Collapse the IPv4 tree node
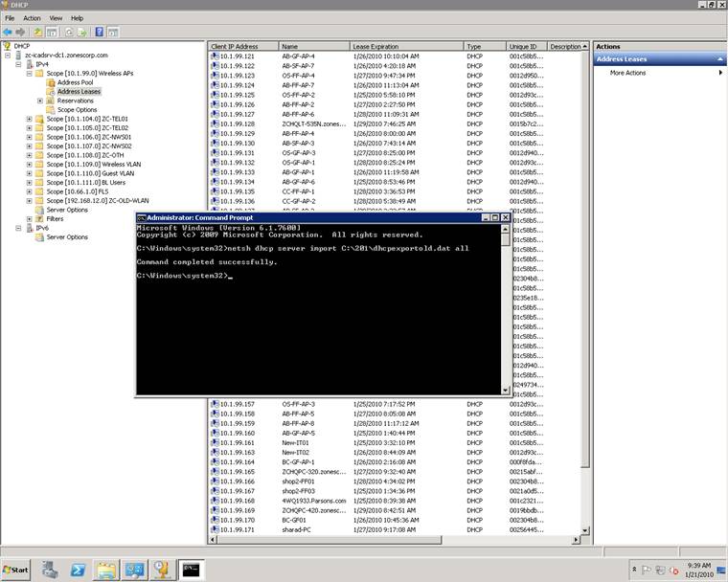Viewport: 728px width, 582px height. tap(18, 64)
